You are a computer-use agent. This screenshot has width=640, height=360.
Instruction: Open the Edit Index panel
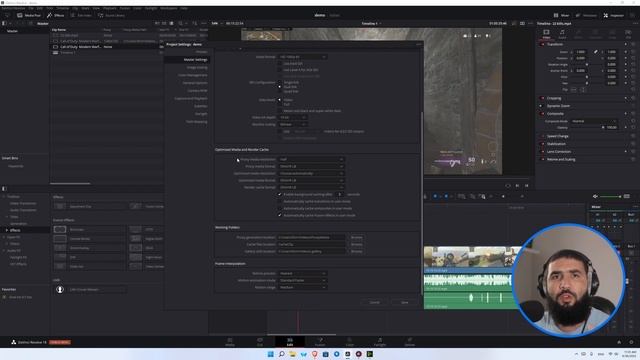coord(81,15)
